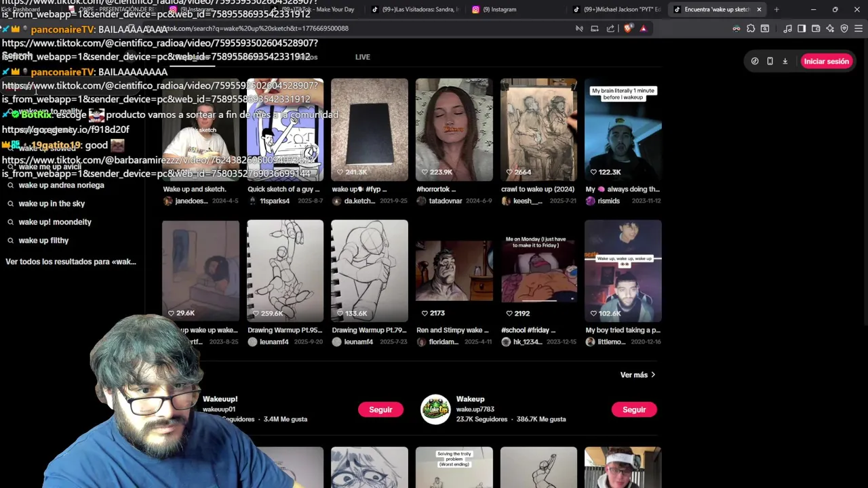This screenshot has height=488, width=868.
Task: Select suggestion wake up andrea noriega
Action: (61, 185)
